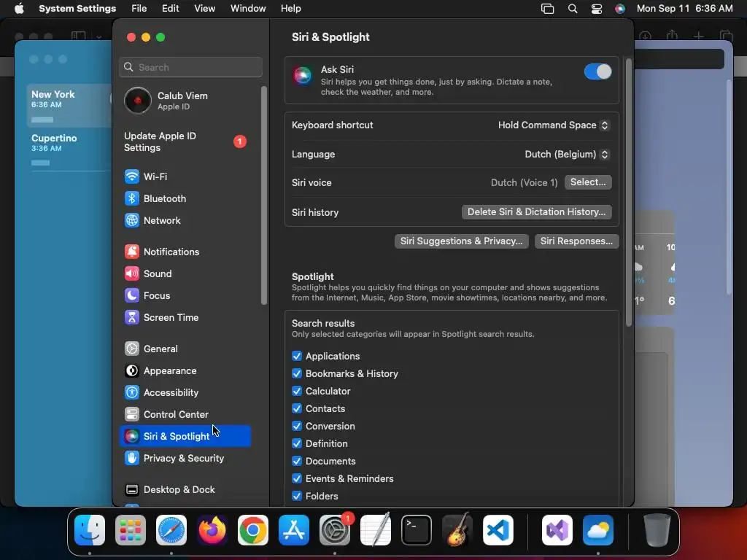This screenshot has width=747, height=560.
Task: Select Network in the sidebar
Action: click(185, 220)
